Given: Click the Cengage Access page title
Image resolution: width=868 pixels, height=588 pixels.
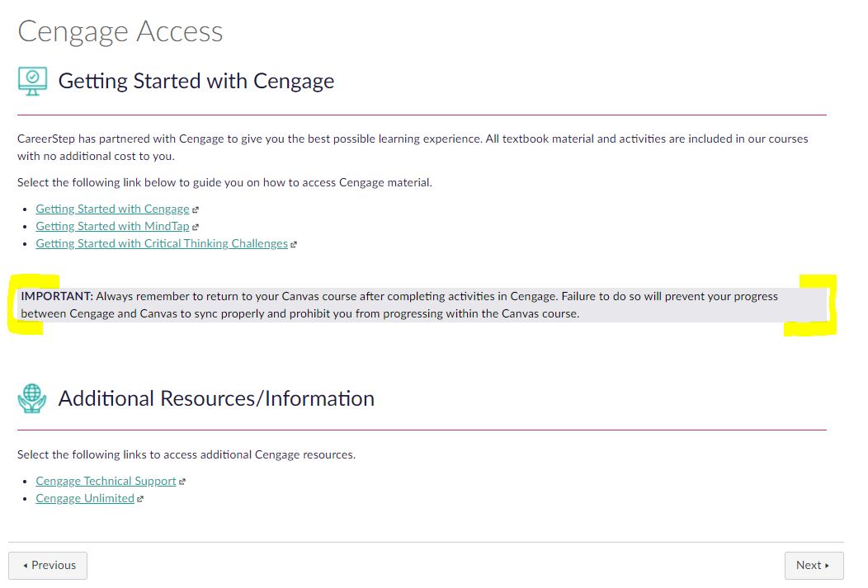Looking at the screenshot, I should pos(120,32).
